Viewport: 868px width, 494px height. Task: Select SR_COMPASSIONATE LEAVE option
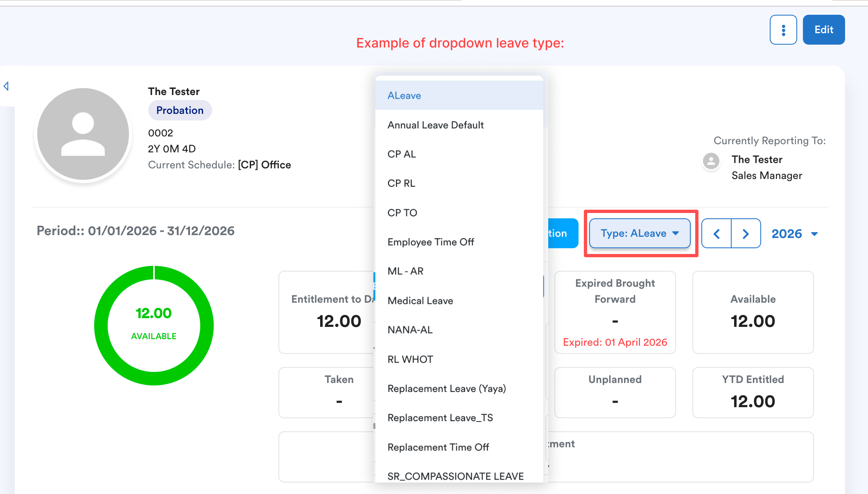455,476
